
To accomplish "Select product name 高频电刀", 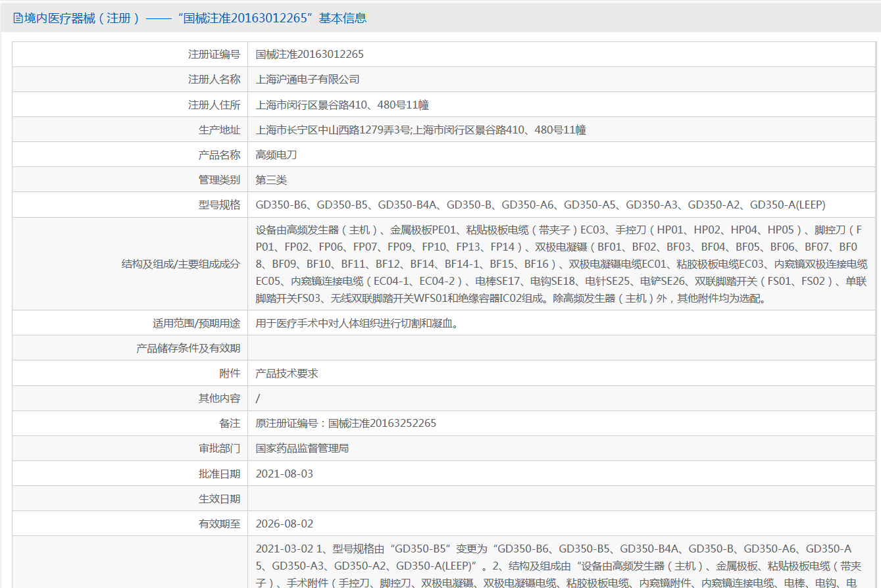I will (x=276, y=155).
